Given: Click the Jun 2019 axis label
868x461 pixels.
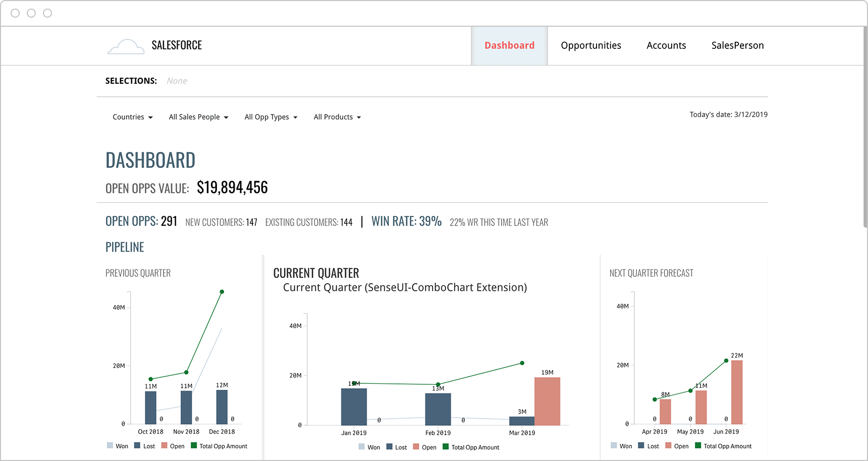Looking at the screenshot, I should [x=726, y=432].
